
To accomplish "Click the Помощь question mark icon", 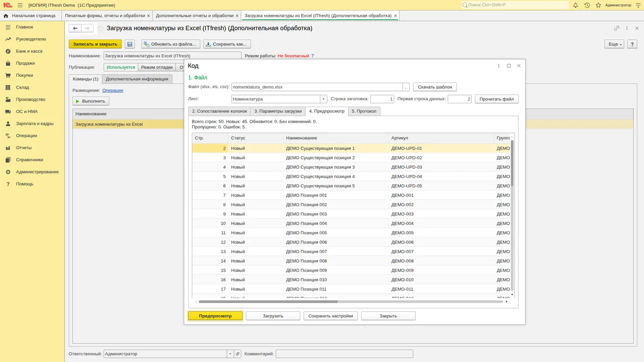I will pos(8,184).
